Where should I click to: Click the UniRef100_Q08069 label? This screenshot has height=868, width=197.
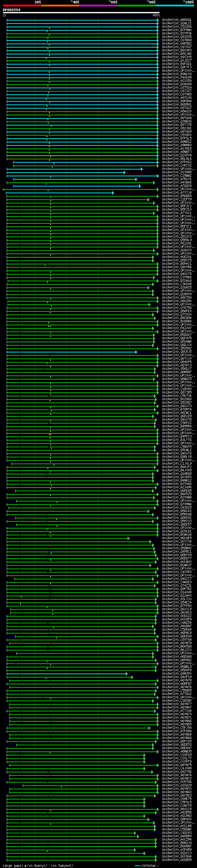[177, 84]
